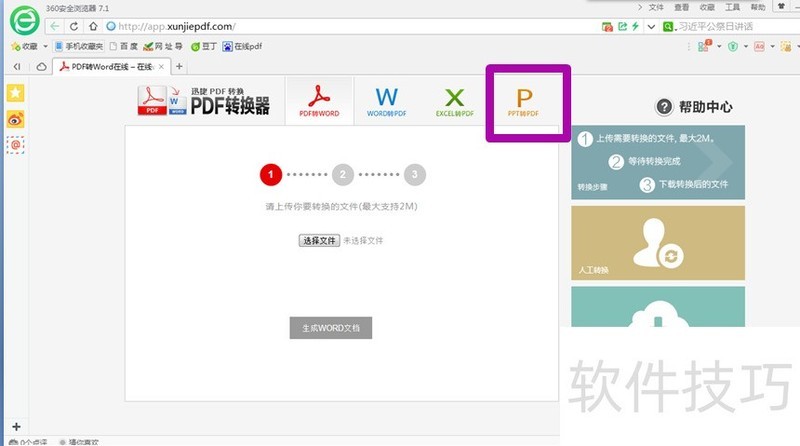The image size is (800, 446).
Task: Click the cloud icon beside tabs
Action: point(41,66)
